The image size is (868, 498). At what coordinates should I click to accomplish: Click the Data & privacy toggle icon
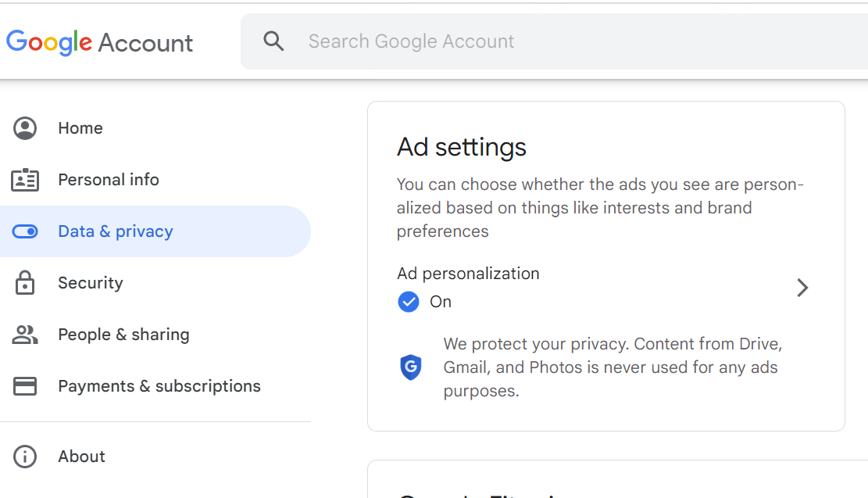click(x=25, y=231)
